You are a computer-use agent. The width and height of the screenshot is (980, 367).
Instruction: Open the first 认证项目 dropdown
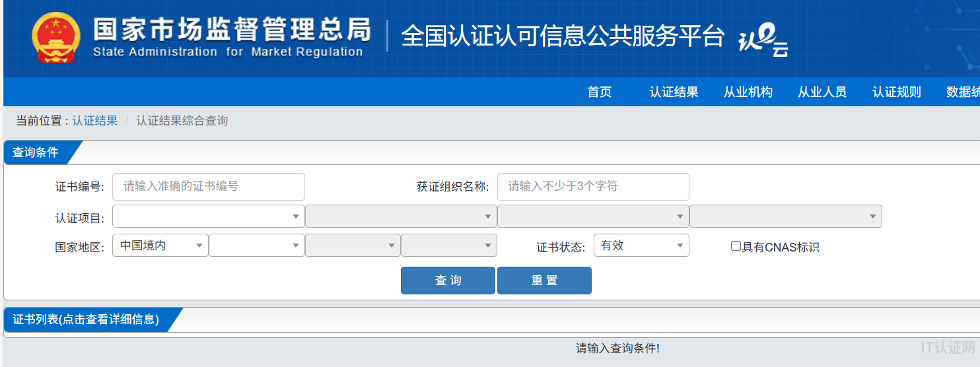tap(208, 217)
